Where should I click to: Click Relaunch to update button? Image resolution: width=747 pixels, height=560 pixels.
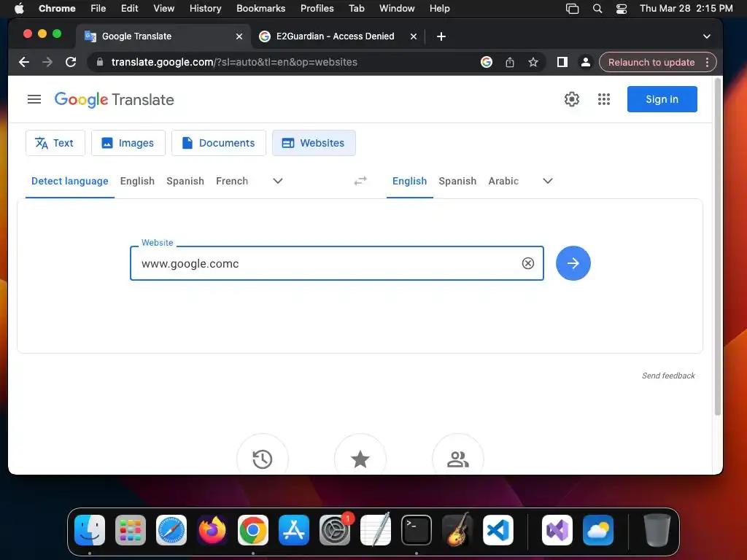(651, 62)
